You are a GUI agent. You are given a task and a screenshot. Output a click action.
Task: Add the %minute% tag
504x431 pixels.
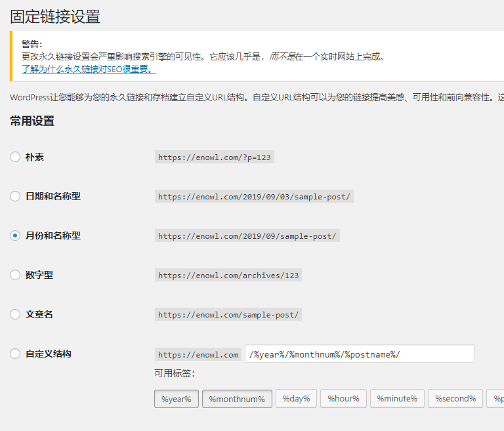coord(397,399)
